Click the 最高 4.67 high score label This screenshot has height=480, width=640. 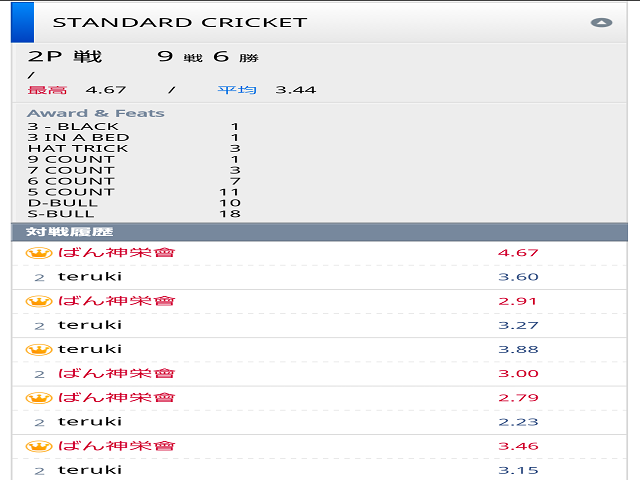coord(76,90)
